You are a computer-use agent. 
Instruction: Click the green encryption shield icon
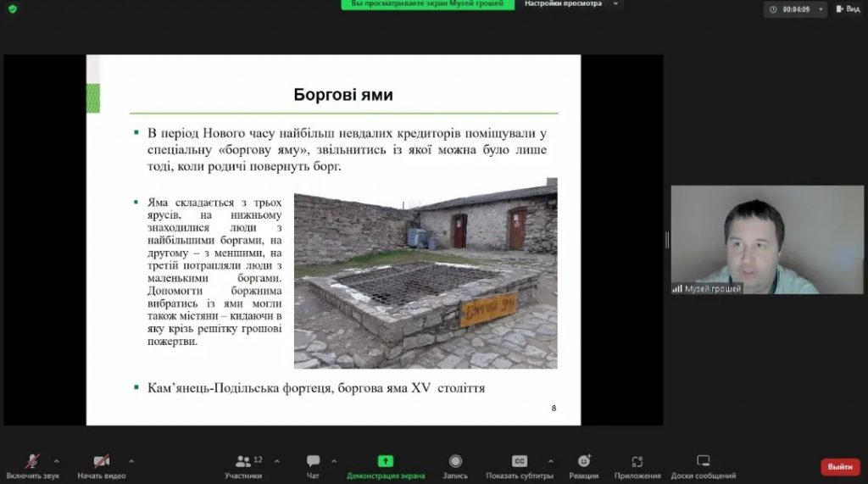tap(12, 8)
